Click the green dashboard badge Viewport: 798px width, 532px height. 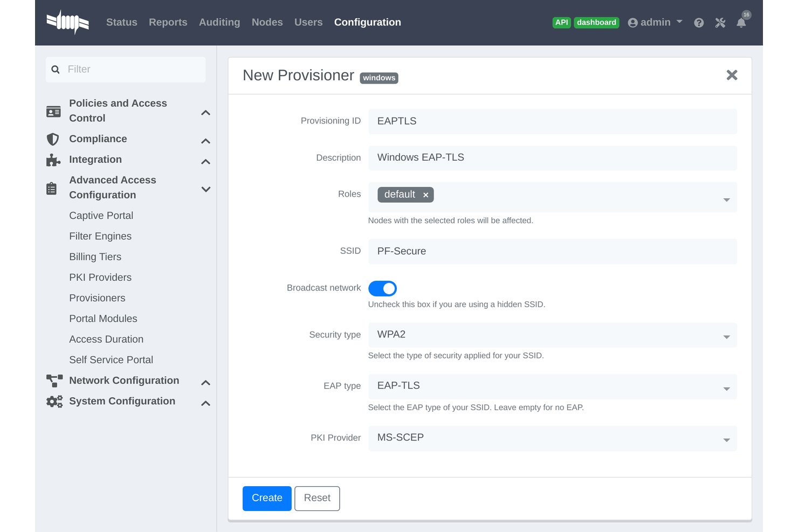[x=596, y=23]
